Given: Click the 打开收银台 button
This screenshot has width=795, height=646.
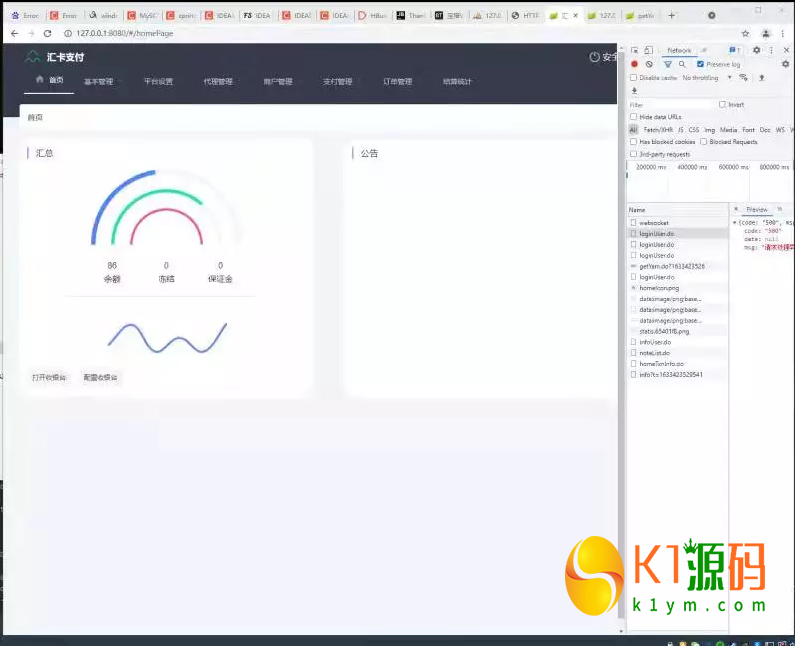Looking at the screenshot, I should pyautogui.click(x=49, y=378).
